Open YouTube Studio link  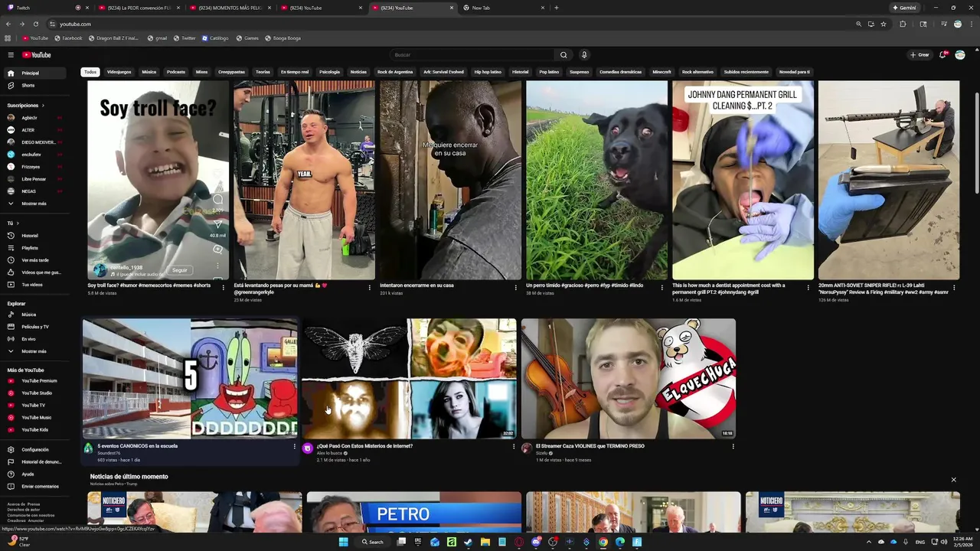coord(34,393)
